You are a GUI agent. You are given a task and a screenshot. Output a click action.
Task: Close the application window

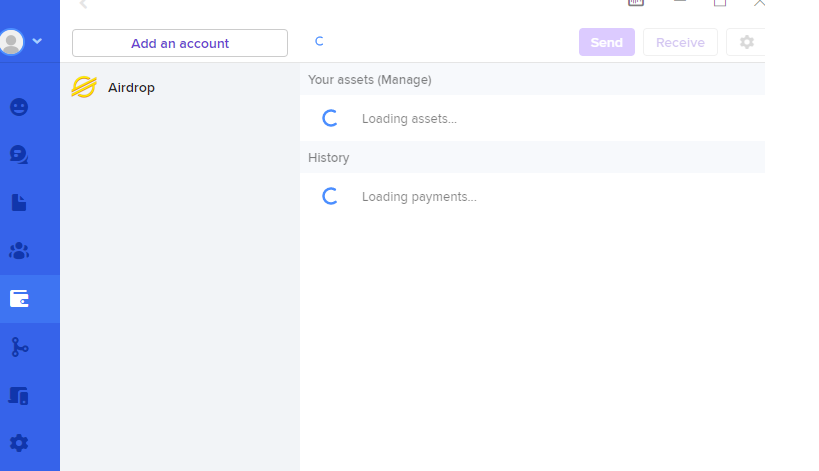point(760,3)
